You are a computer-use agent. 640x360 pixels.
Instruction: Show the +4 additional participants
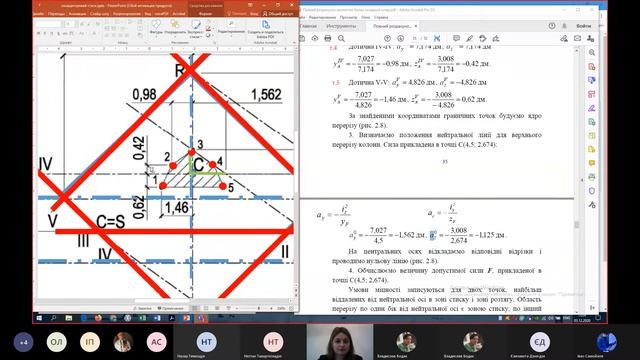(x=24, y=342)
